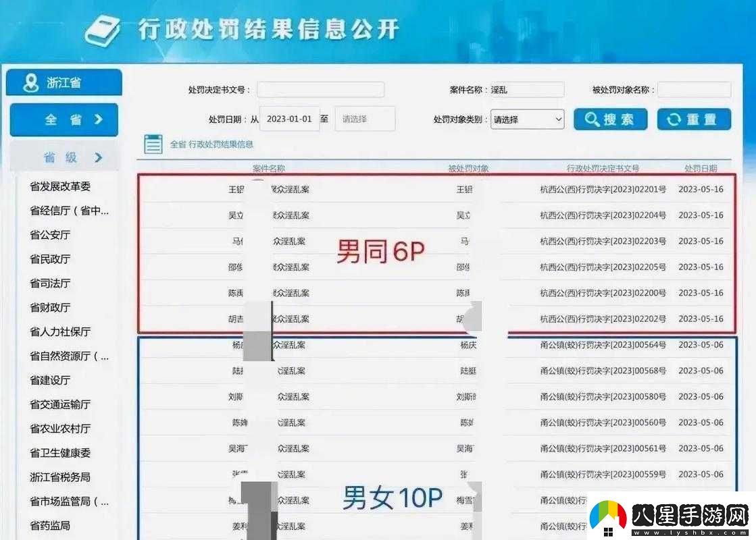
Task: Open 省市场监管局 from the department list
Action: [68, 501]
